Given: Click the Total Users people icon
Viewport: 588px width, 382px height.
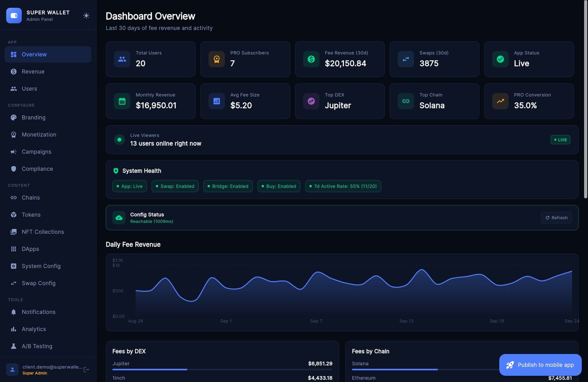Looking at the screenshot, I should 122,59.
